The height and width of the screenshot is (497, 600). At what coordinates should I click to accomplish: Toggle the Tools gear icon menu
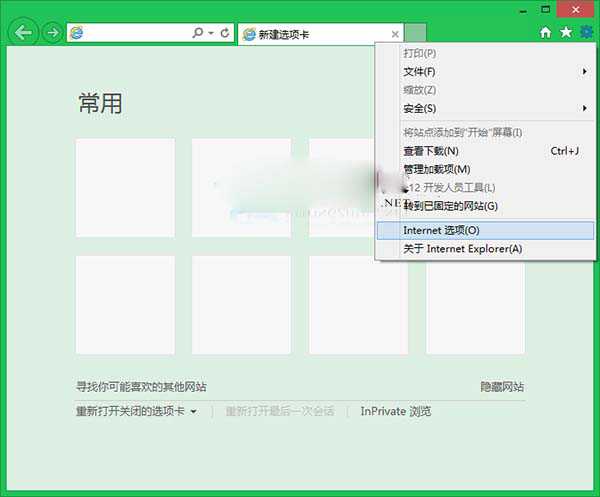[x=586, y=32]
